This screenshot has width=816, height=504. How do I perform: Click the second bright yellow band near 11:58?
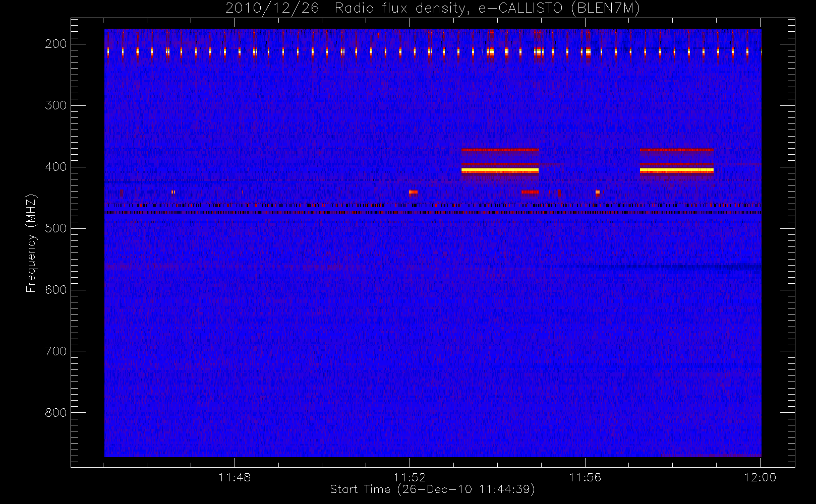pos(677,171)
